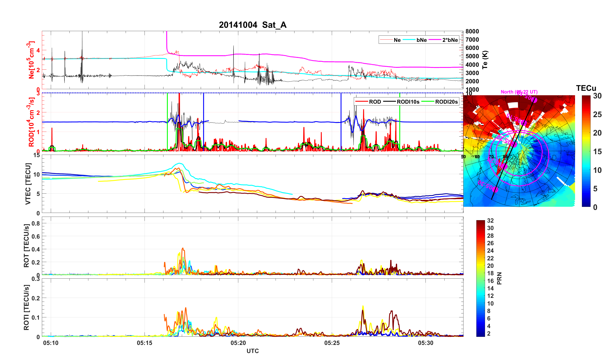Click the Ne legend entry
Screen dimensions: 602x364
click(x=390, y=40)
